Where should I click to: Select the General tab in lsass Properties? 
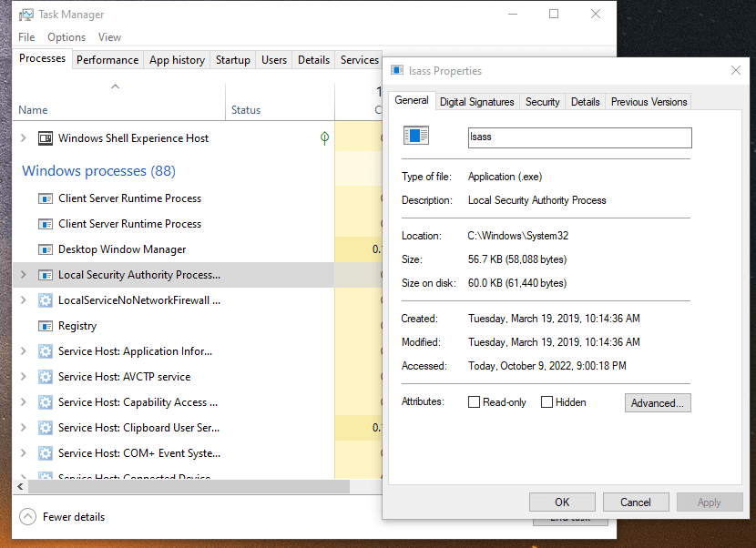[x=412, y=100]
